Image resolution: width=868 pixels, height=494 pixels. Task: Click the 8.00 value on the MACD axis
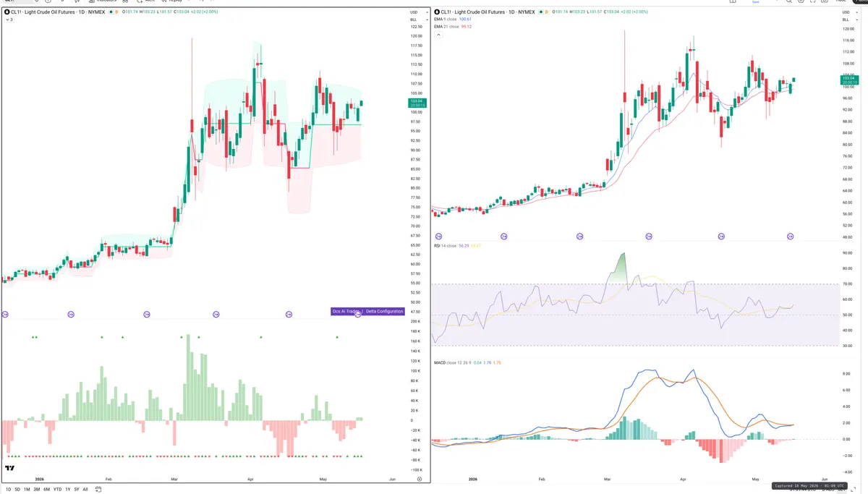845,374
